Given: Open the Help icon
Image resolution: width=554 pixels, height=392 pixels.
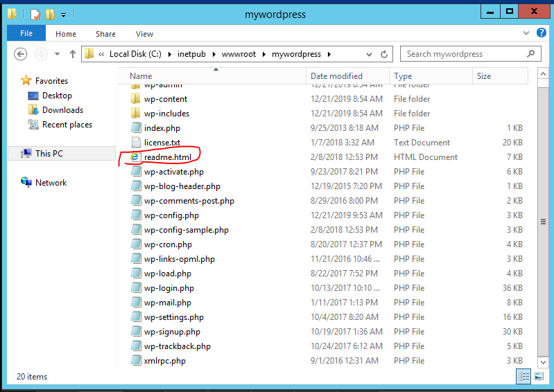Looking at the screenshot, I should (x=542, y=33).
